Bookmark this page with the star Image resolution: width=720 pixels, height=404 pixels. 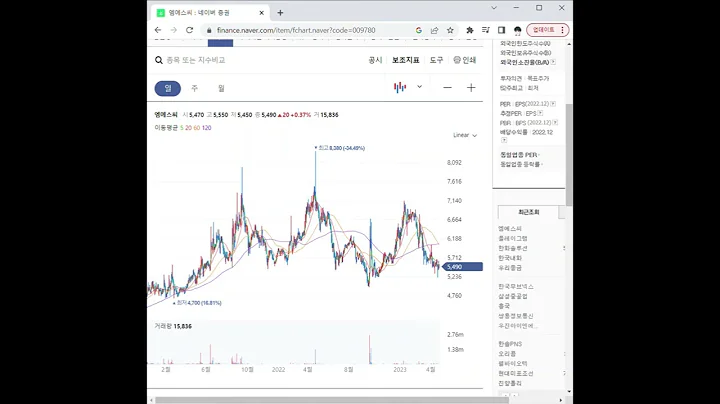(x=450, y=30)
